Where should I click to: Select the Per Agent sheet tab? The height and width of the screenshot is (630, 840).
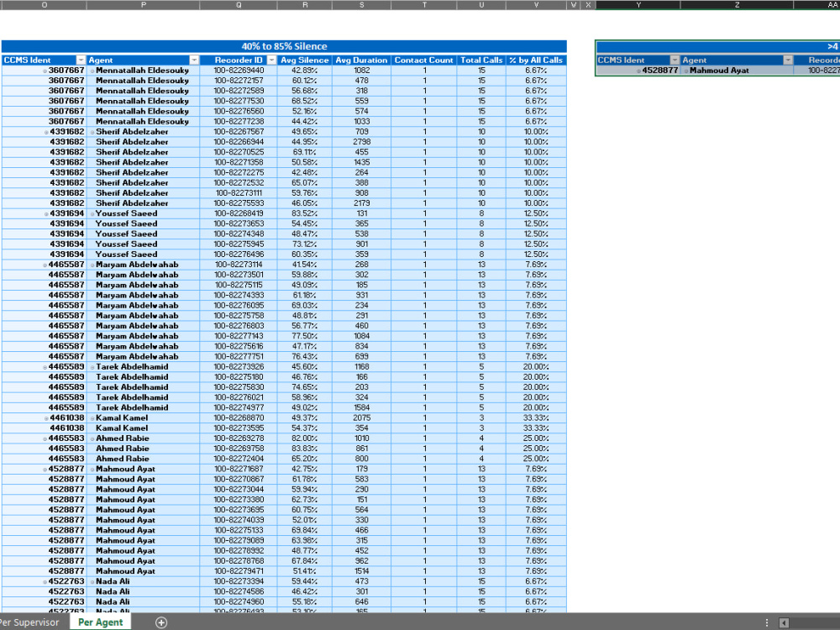tap(100, 622)
